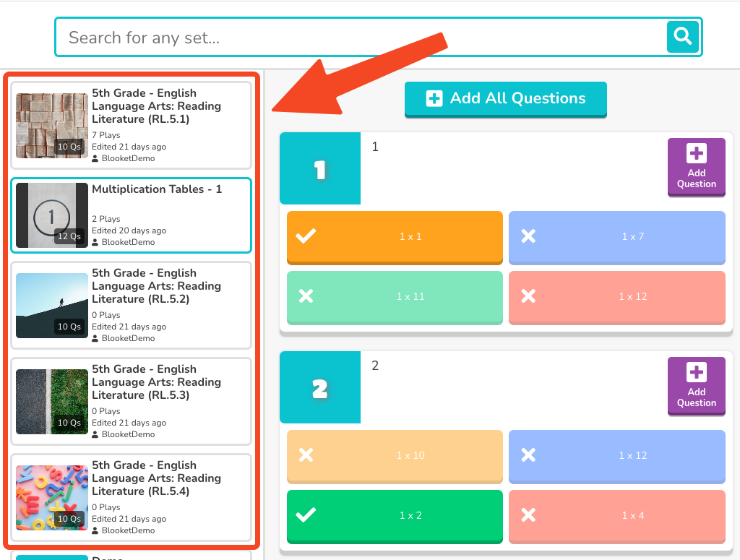
Task: Add question 2 with purple plus button
Action: click(x=696, y=385)
